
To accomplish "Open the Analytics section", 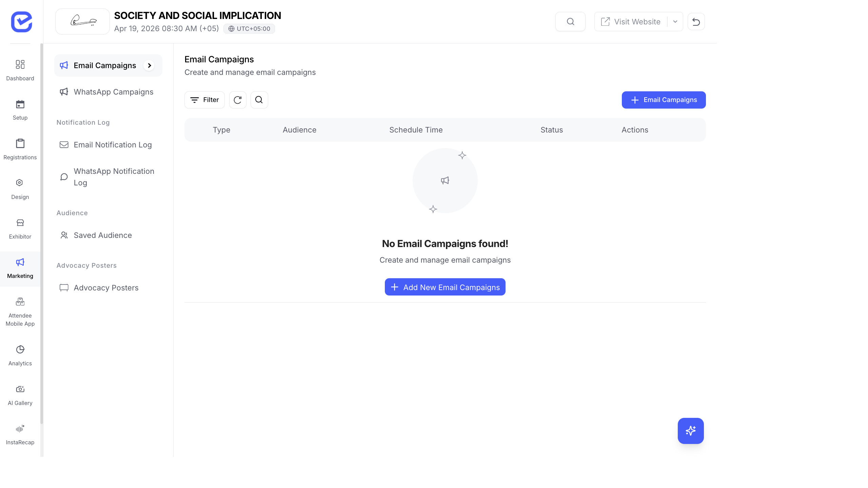I will pyautogui.click(x=20, y=355).
